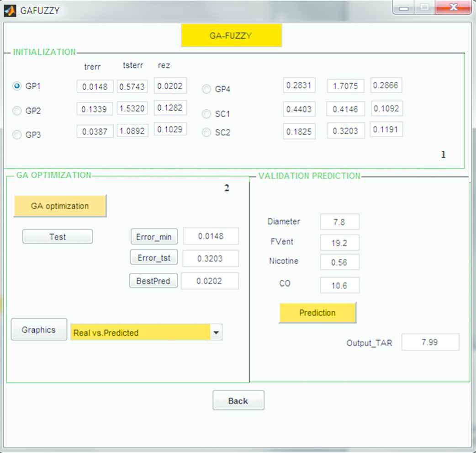476x453 pixels.
Task: Click the Error_min button
Action: [x=154, y=237]
